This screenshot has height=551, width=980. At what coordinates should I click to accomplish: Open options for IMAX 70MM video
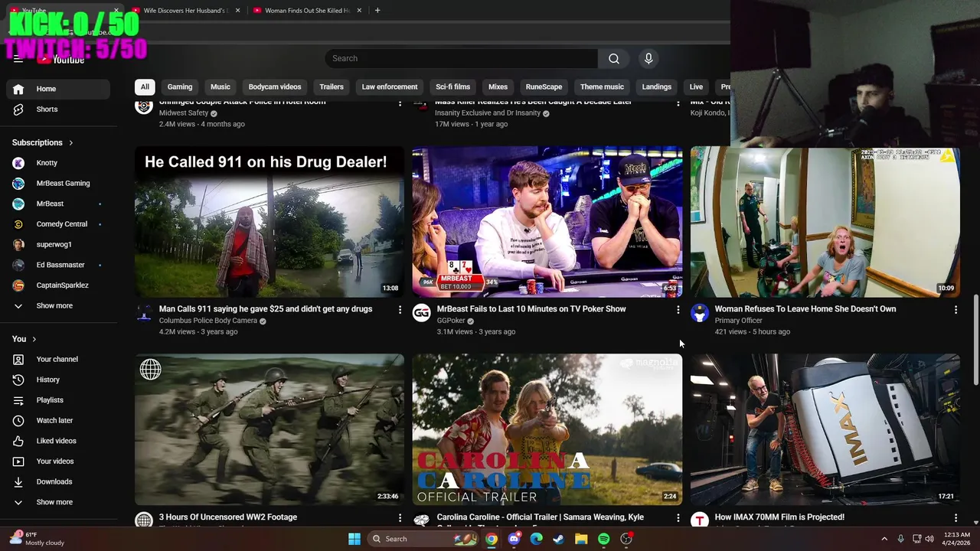955,518
